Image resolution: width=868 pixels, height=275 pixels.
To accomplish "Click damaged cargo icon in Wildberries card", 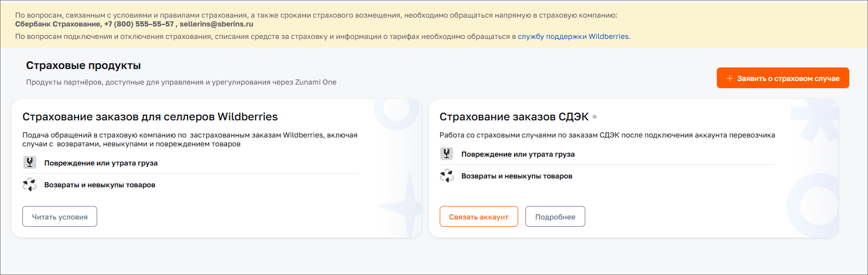I will coord(30,162).
